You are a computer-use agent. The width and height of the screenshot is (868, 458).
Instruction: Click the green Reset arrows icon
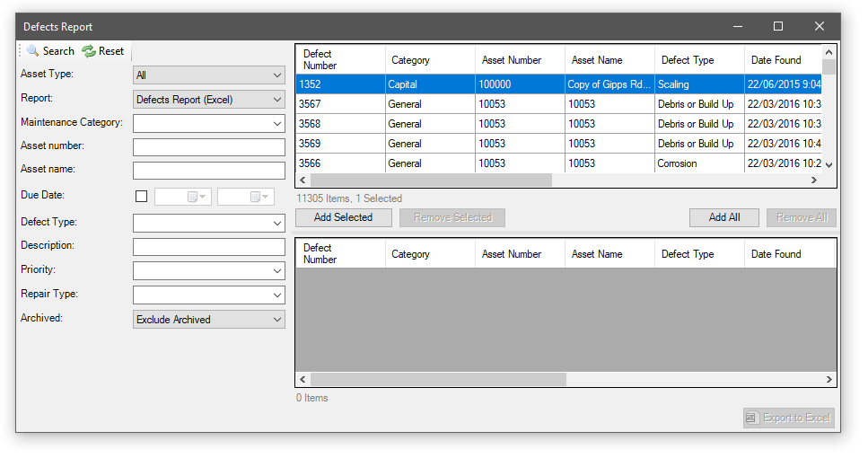click(89, 51)
